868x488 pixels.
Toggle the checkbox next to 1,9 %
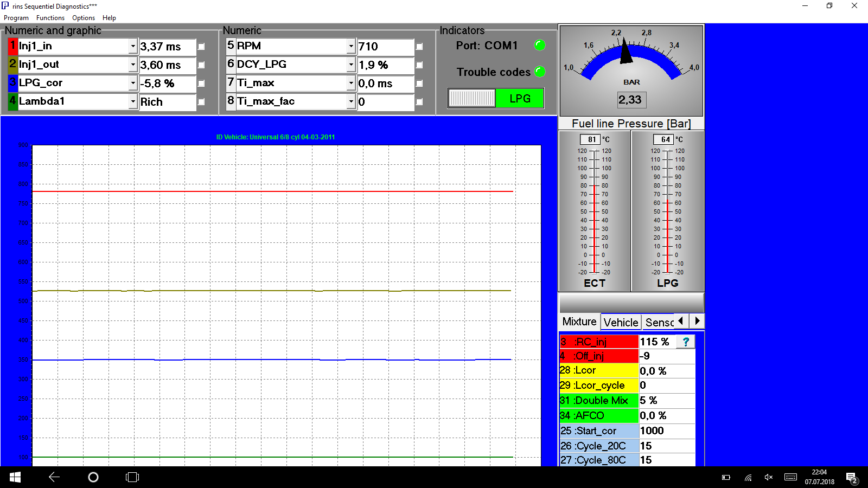[419, 65]
